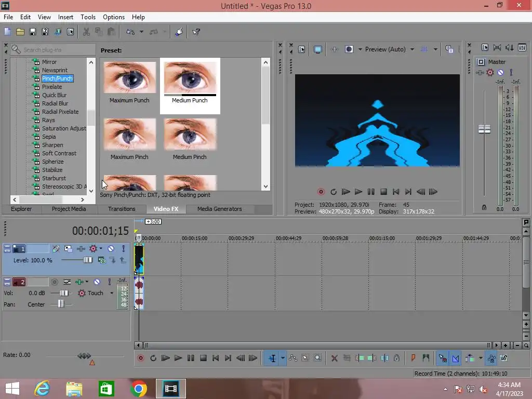
Task: Toggle Enable Snapping in timeline toolbar
Action: [442, 358]
